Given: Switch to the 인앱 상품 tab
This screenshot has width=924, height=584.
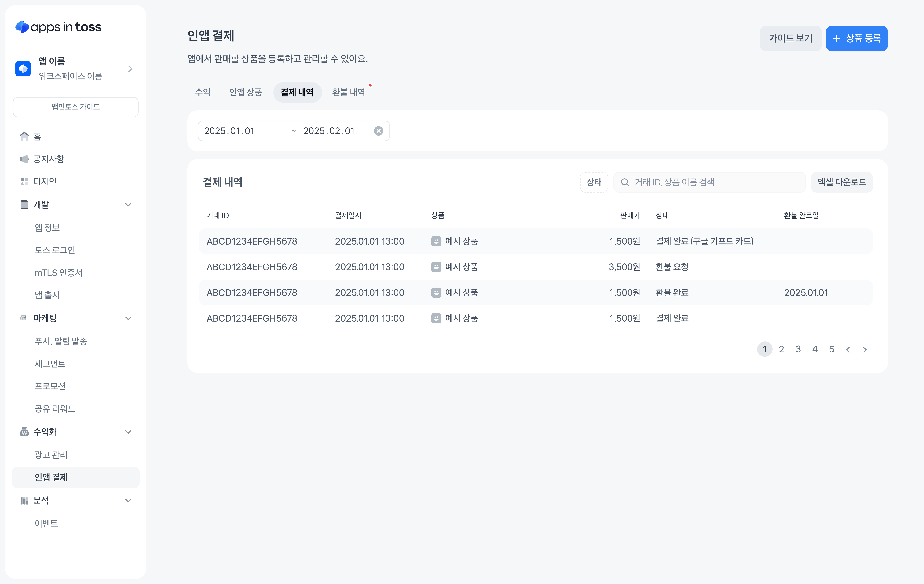Looking at the screenshot, I should click(x=245, y=92).
